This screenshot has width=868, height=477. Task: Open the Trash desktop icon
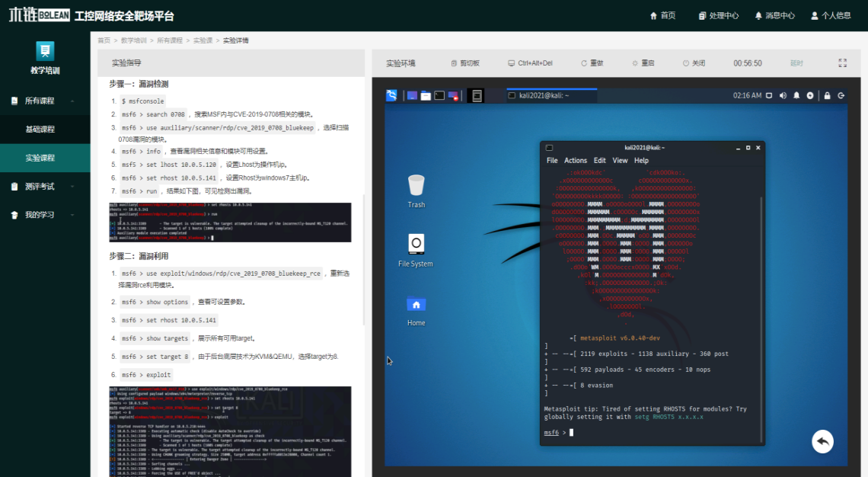pyautogui.click(x=416, y=190)
